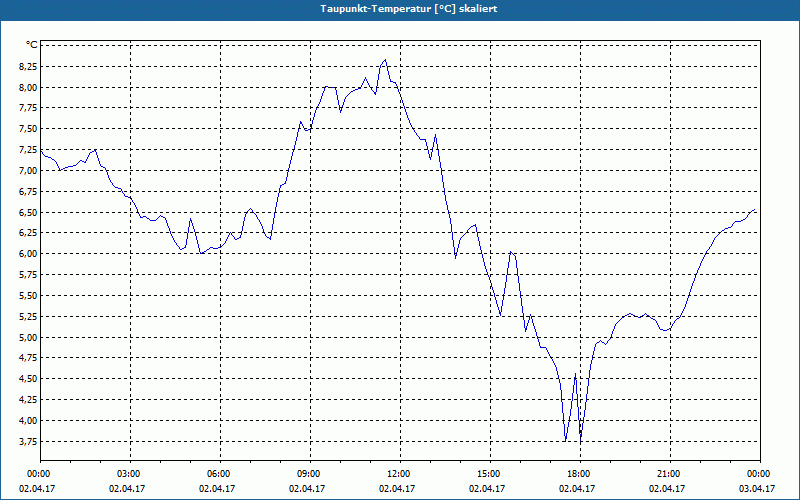Click the 3,75 y-axis label
800x500 pixels.
pos(28,441)
